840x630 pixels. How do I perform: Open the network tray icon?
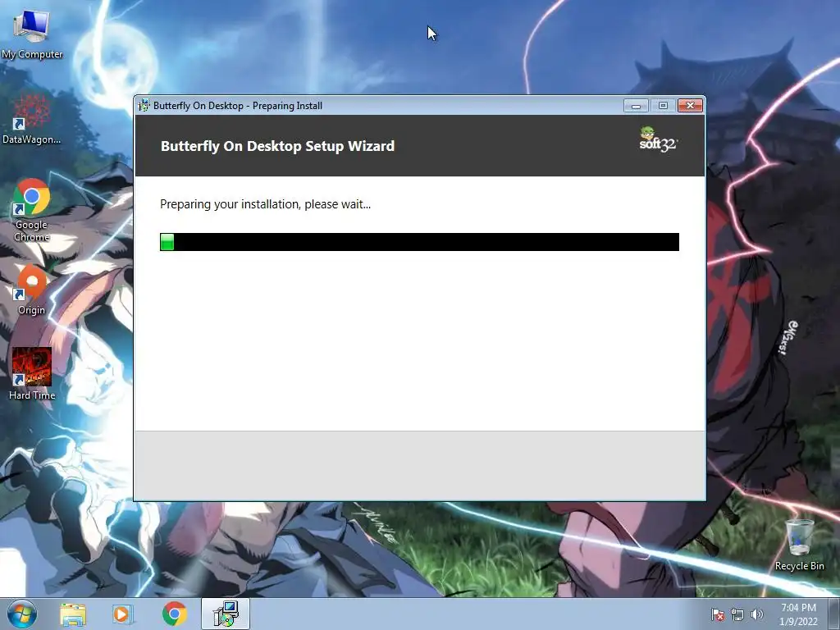click(x=737, y=614)
